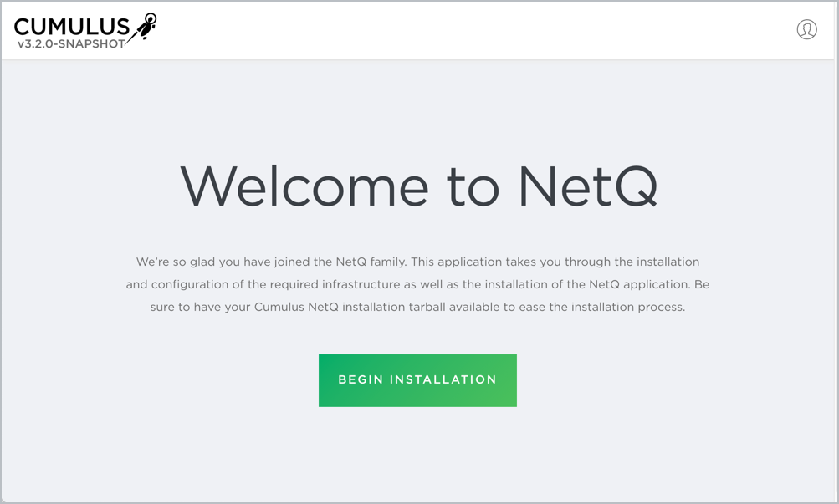Screen dimensions: 839x504
Task: Click the word "BEGIN" on the green button
Action: 361,379
